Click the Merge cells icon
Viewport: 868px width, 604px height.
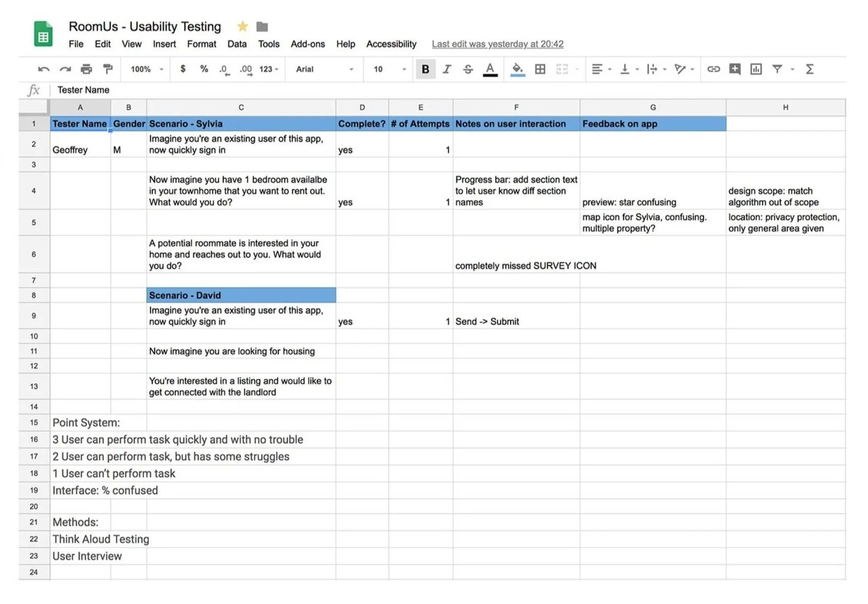point(562,69)
